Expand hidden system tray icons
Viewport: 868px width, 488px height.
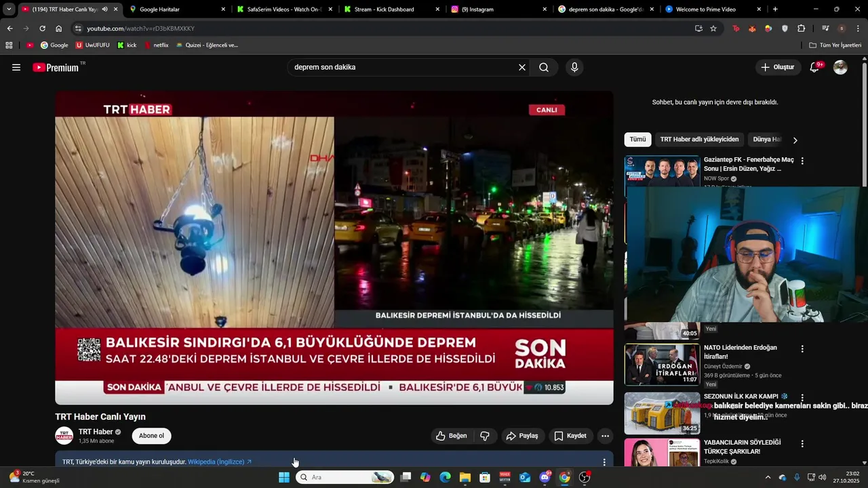coord(768,477)
